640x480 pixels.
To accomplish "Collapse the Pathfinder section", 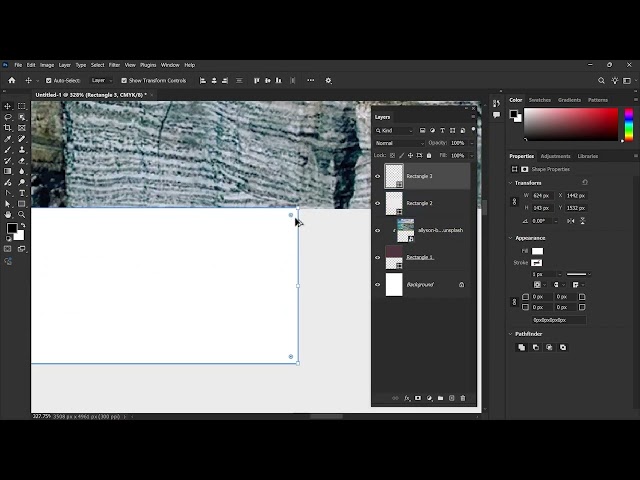I will 511,334.
